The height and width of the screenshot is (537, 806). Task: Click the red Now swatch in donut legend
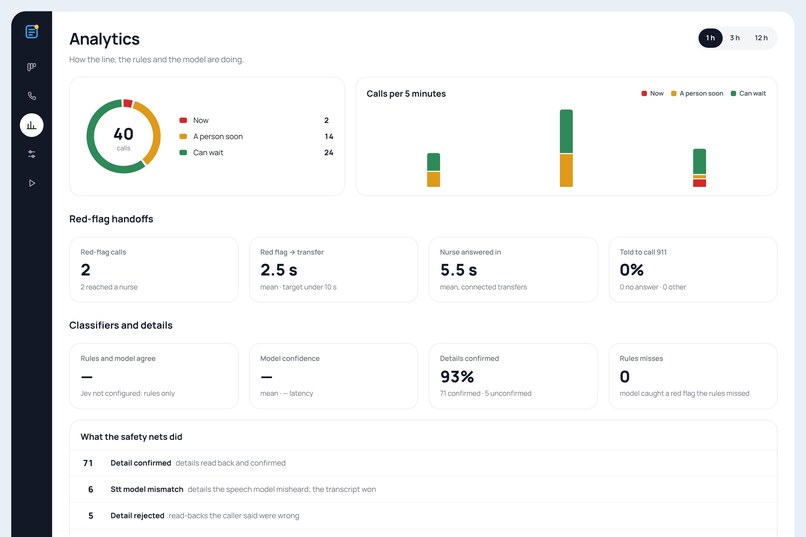(x=183, y=120)
